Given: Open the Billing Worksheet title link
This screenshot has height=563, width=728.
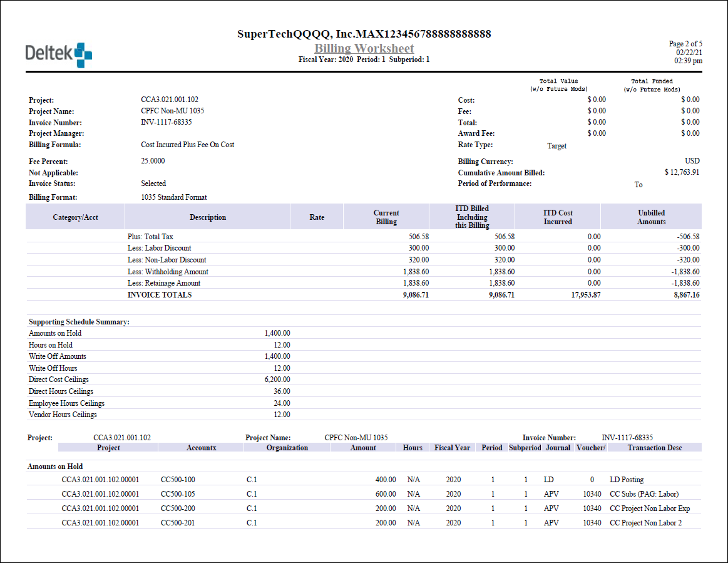Looking at the screenshot, I should tap(364, 48).
